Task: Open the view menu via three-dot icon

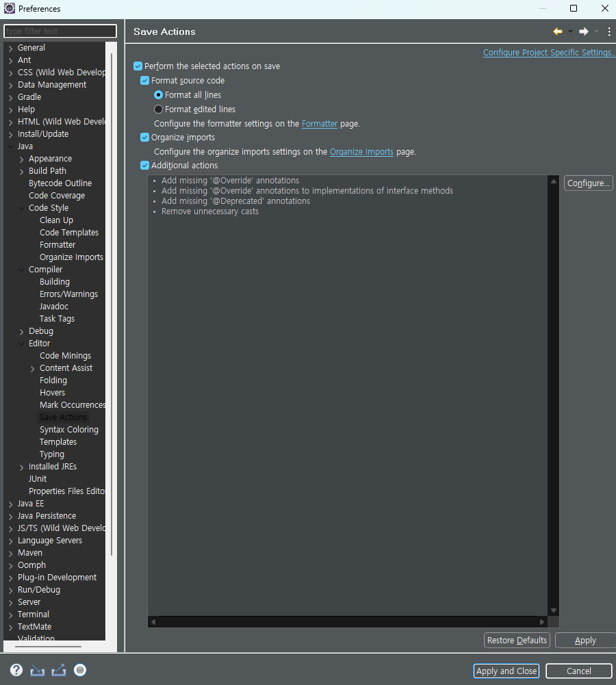Action: tap(608, 31)
